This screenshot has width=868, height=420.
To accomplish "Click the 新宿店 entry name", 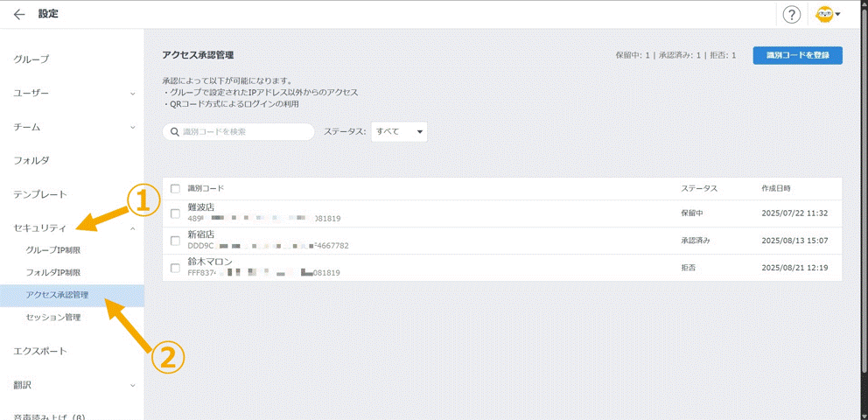I will (201, 235).
